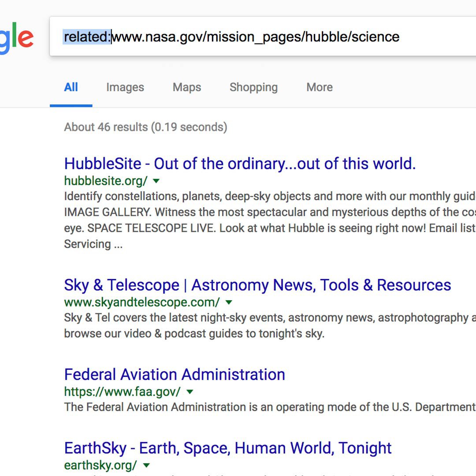
Task: Click the HubbleSite snippet starting 'Identify constellations'
Action: 270,220
